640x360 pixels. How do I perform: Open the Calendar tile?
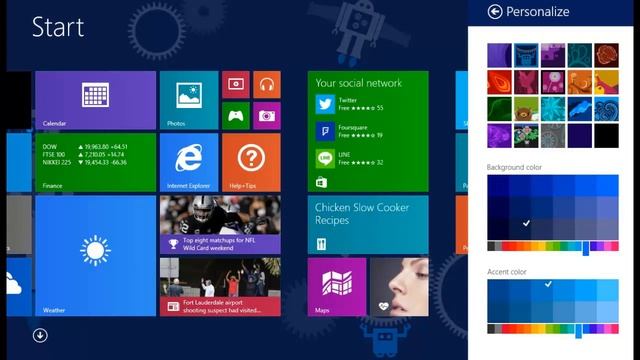(96, 100)
